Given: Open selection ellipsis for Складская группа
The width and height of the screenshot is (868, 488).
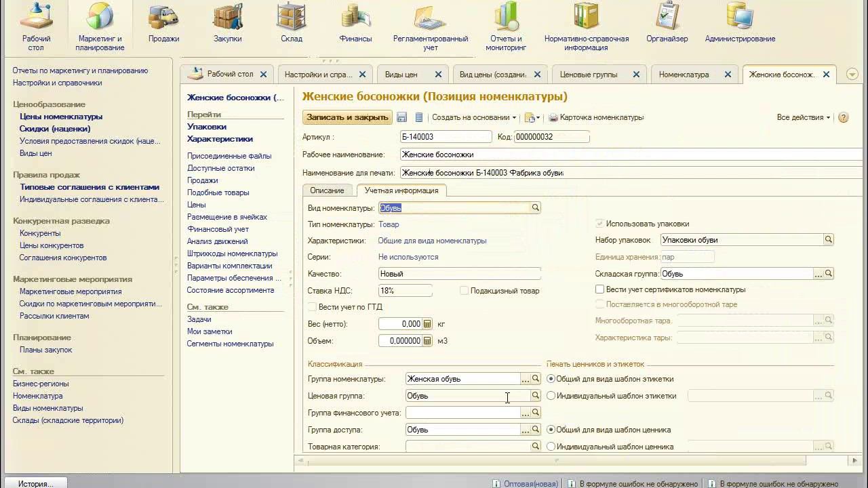Looking at the screenshot, I should tap(818, 274).
